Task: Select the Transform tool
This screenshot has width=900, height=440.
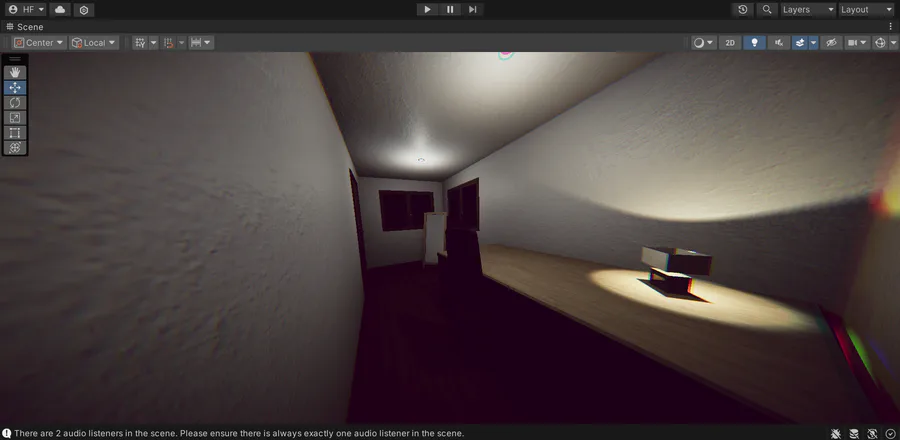Action: [x=15, y=147]
